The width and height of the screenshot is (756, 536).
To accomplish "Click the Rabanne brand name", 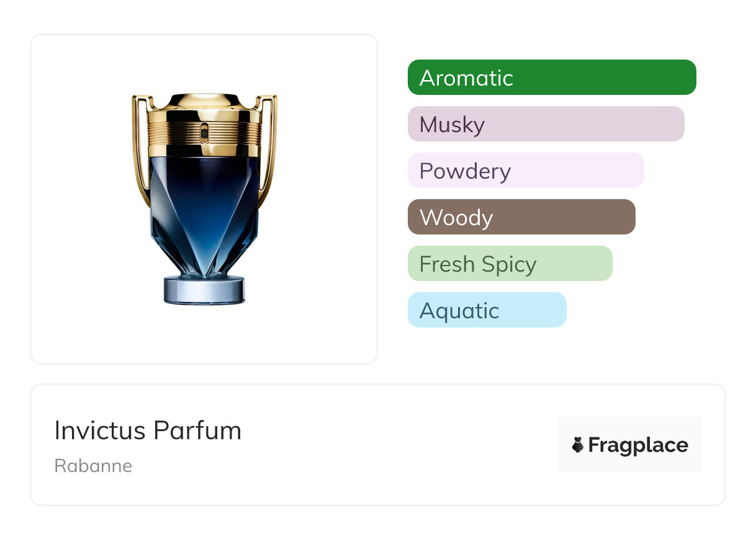I will [93, 466].
